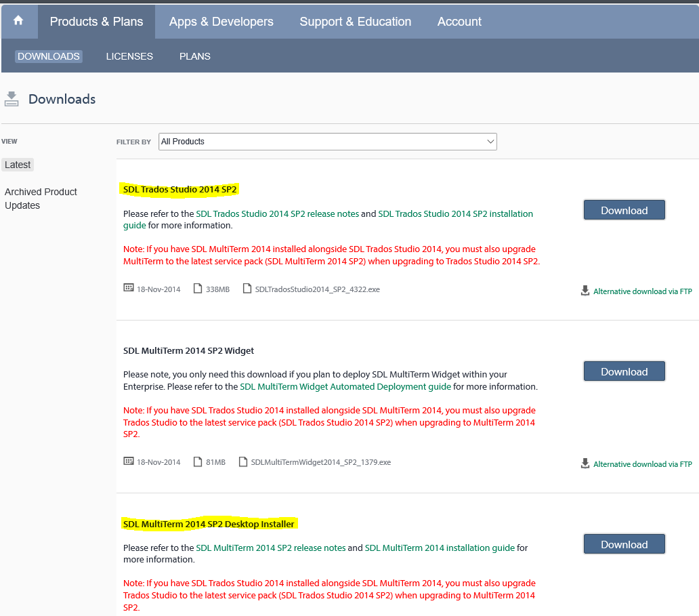699x616 pixels.
Task: Click the SDL MultiTerm 2014 SP2 Widget title
Action: coord(188,351)
